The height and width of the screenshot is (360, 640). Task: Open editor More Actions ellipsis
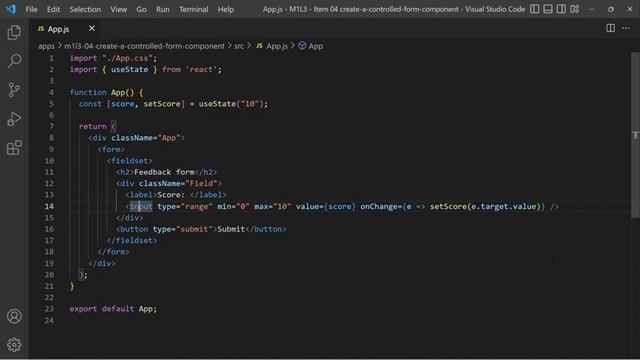click(x=626, y=28)
